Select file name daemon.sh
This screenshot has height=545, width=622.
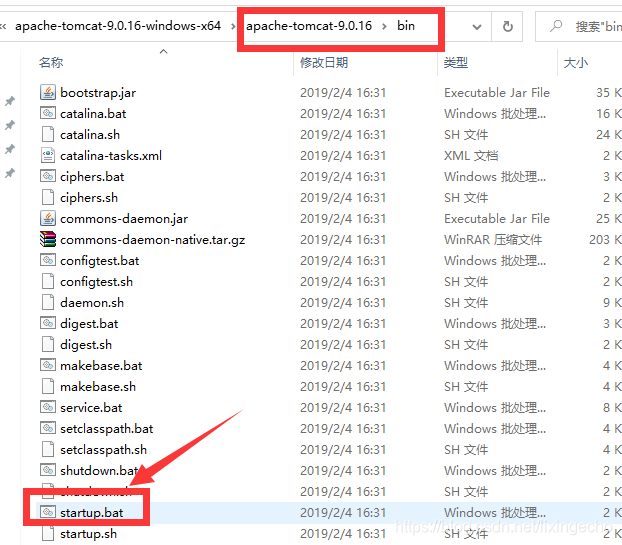tap(92, 303)
